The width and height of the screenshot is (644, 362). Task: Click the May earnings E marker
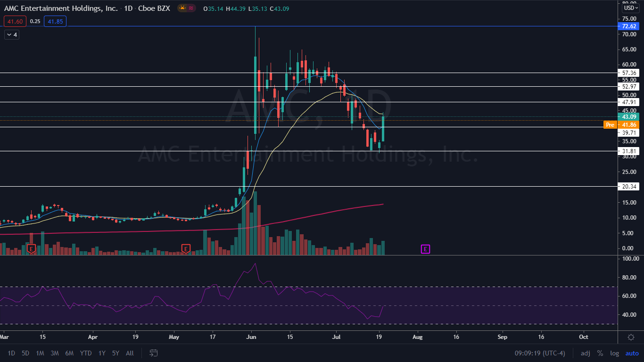[x=186, y=248]
